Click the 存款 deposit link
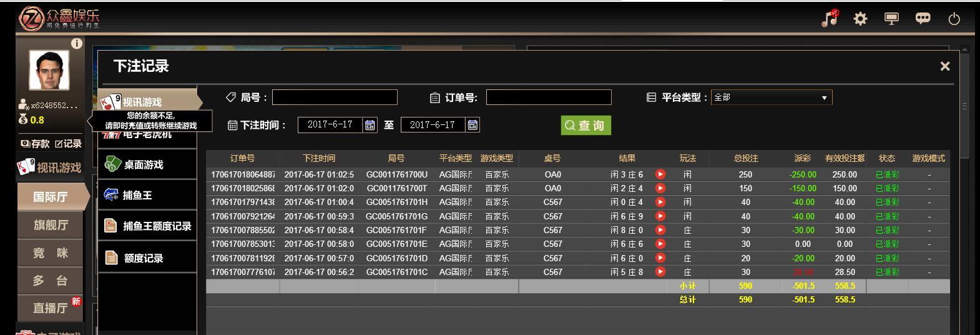The image size is (980, 335). [x=36, y=144]
